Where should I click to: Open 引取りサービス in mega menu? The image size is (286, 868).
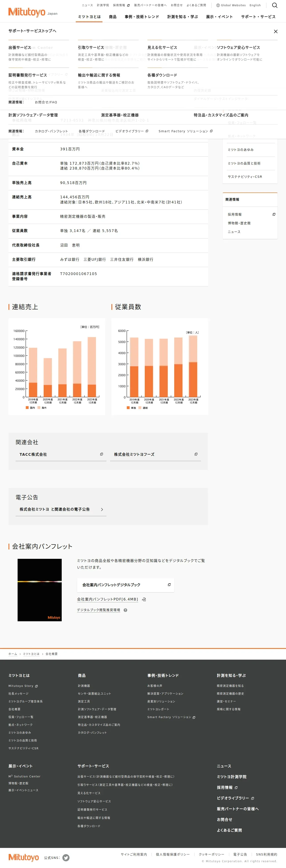[x=91, y=48]
